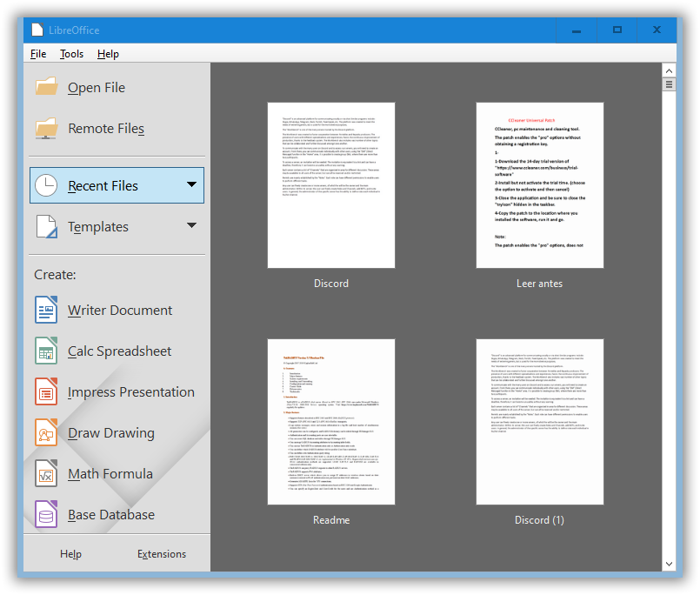
Task: Close the LibreOffice window
Action: click(x=657, y=30)
